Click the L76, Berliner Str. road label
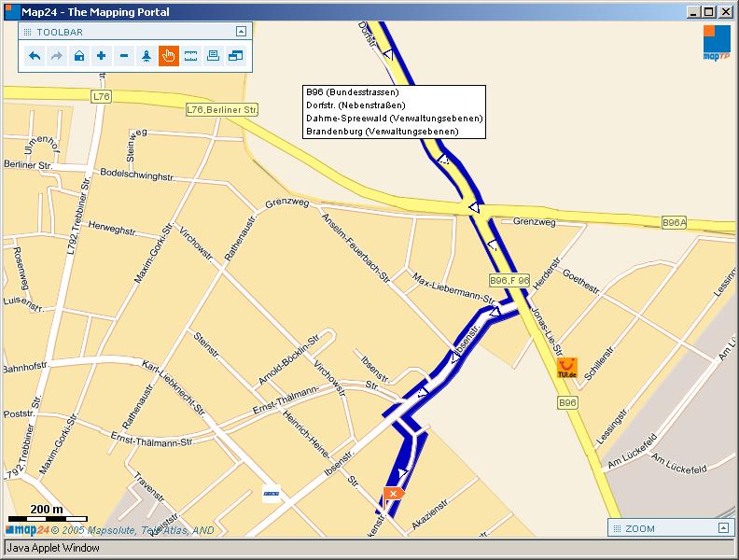Screen dimensions: 739x560 (x=221, y=109)
